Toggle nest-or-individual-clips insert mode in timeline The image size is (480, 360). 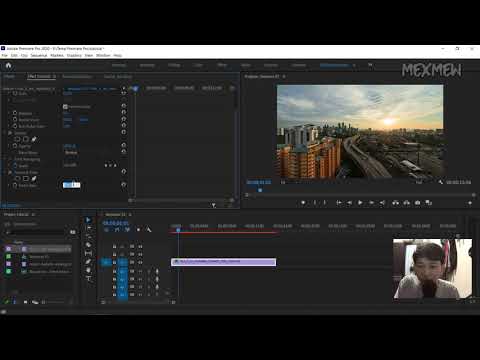point(106,230)
